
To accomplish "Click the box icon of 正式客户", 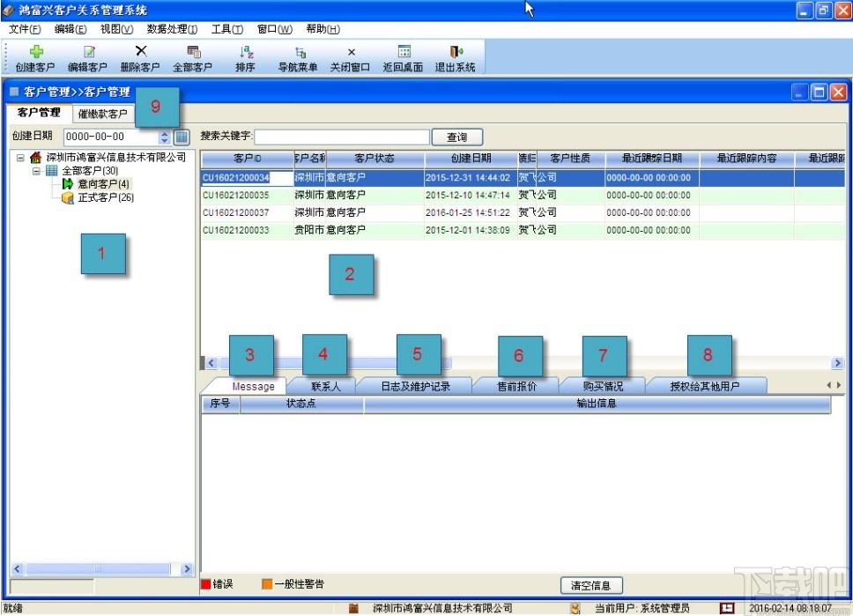I will tap(68, 197).
